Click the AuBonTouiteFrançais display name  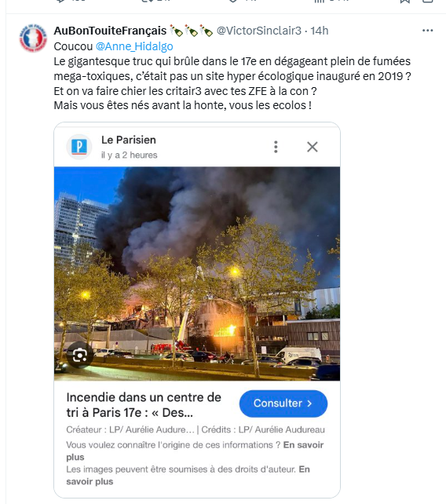coord(110,31)
